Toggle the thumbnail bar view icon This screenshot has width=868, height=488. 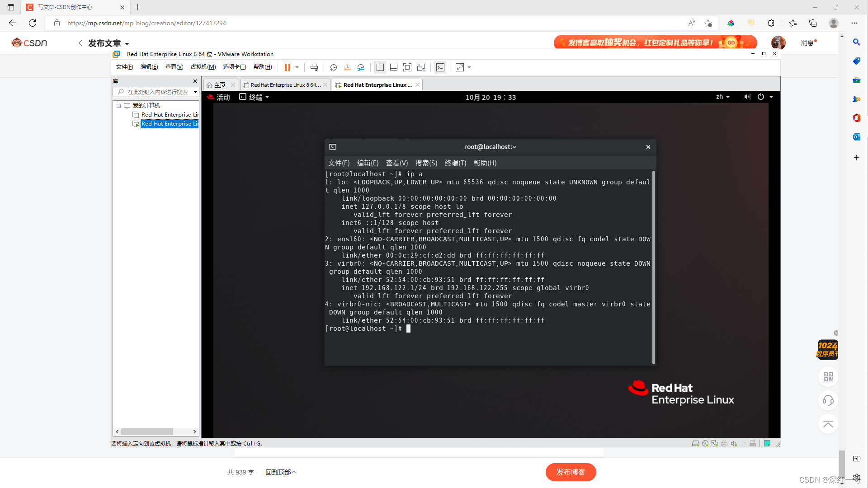click(394, 67)
